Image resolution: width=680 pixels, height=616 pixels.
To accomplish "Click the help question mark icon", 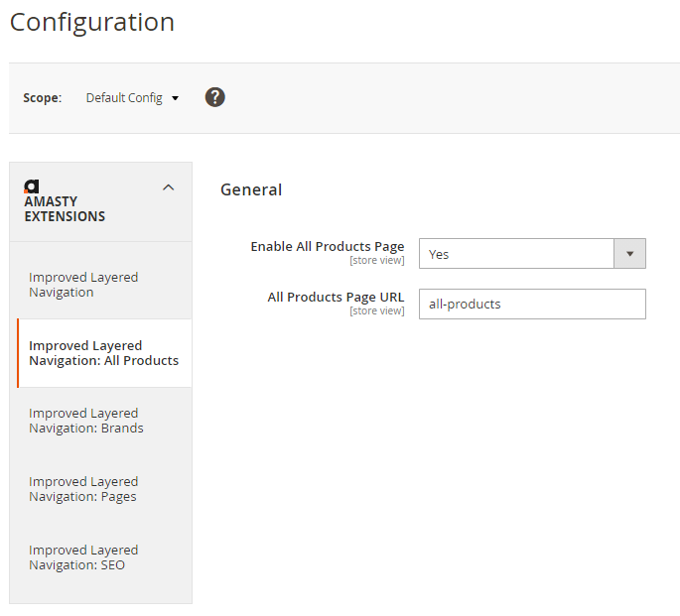I will tap(215, 97).
